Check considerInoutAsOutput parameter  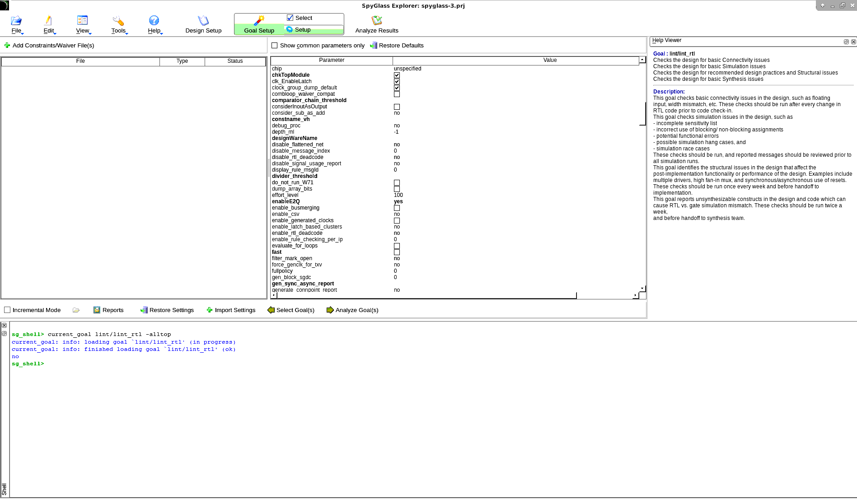[x=397, y=107]
